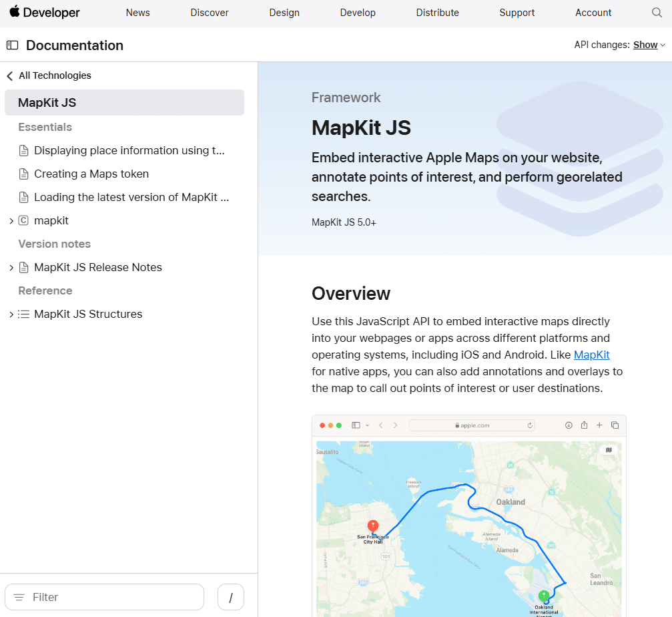Click the map screenshot image
672x617 pixels.
[469, 516]
